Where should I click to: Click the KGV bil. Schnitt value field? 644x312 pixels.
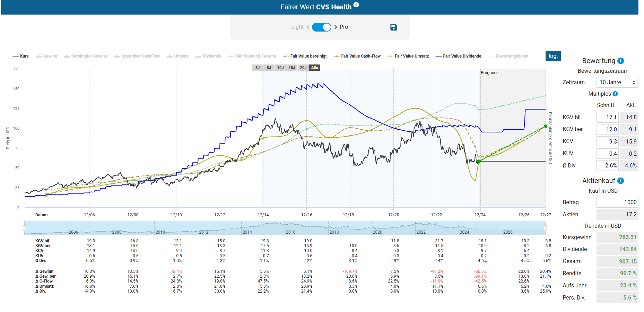607,117
